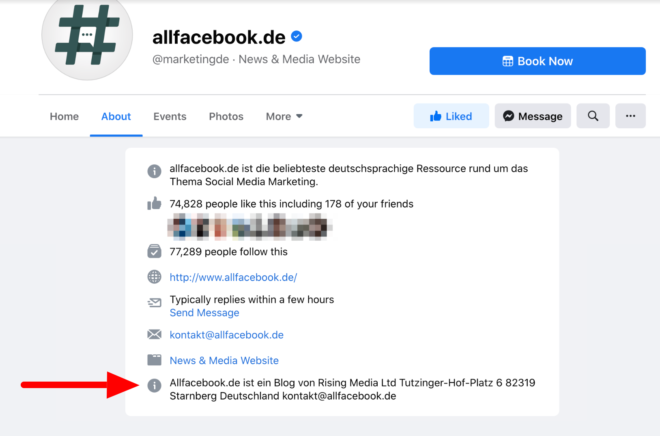Click the category icon next to News & Media Website
The image size is (660, 436).
154,360
